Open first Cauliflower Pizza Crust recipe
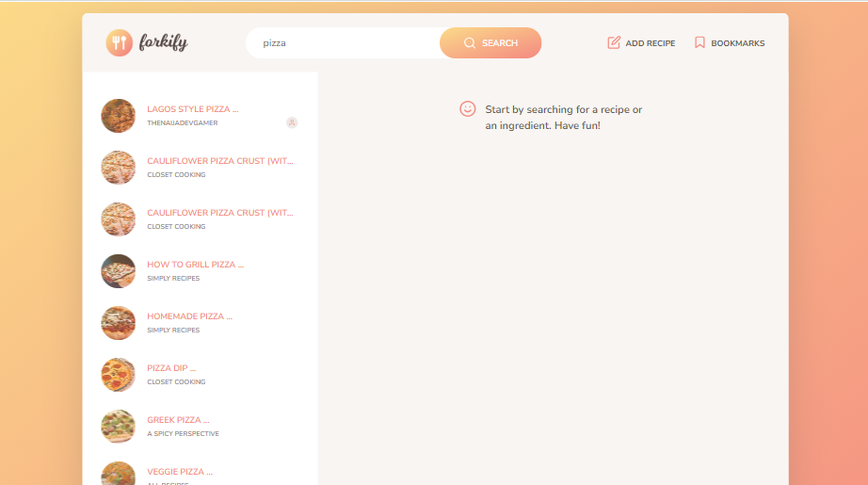 (x=200, y=168)
